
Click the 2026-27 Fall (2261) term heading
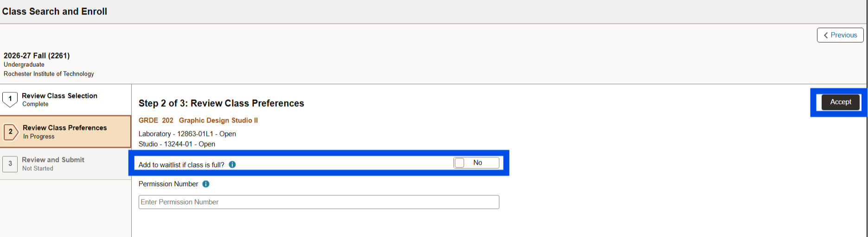coord(37,56)
